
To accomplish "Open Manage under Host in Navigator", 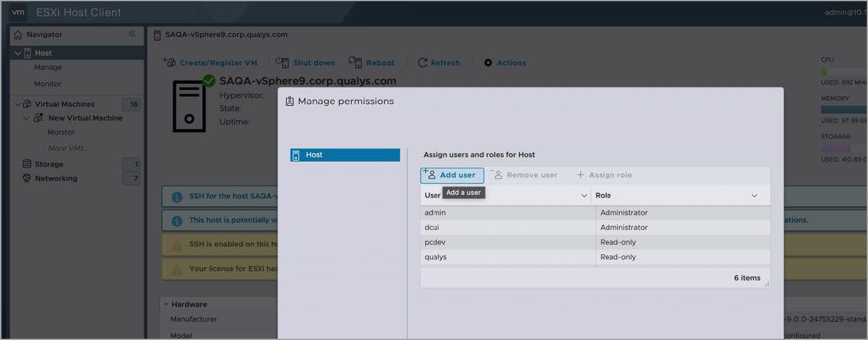I will 48,68.
